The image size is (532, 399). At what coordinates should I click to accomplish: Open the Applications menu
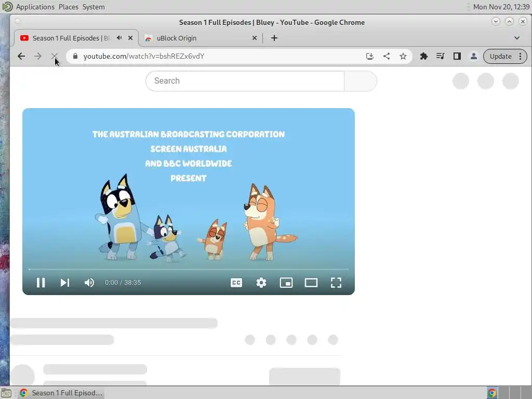(x=35, y=7)
